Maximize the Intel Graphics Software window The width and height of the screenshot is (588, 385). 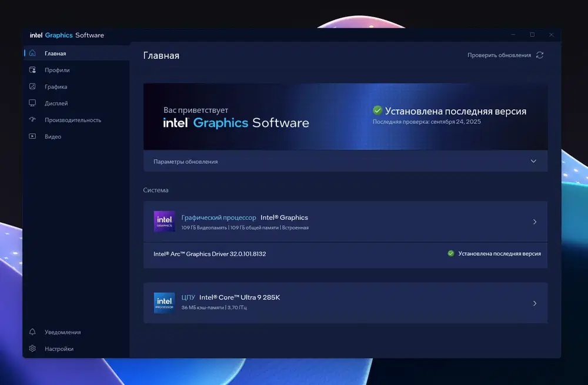click(x=532, y=35)
